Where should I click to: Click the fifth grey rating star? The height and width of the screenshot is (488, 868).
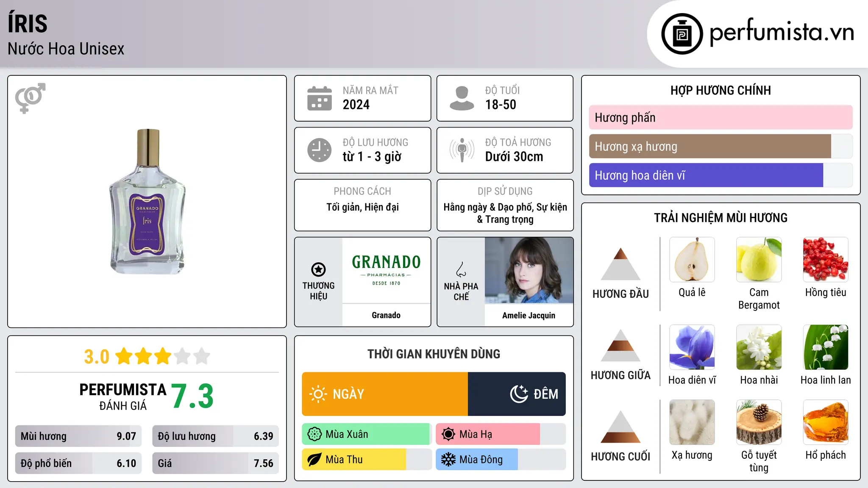click(202, 356)
